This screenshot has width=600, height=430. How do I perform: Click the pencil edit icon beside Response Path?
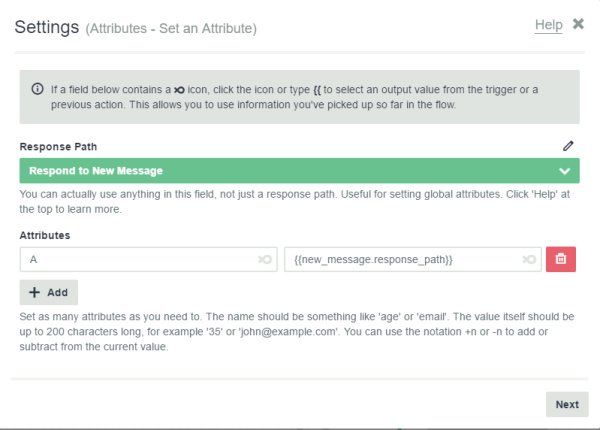click(568, 146)
